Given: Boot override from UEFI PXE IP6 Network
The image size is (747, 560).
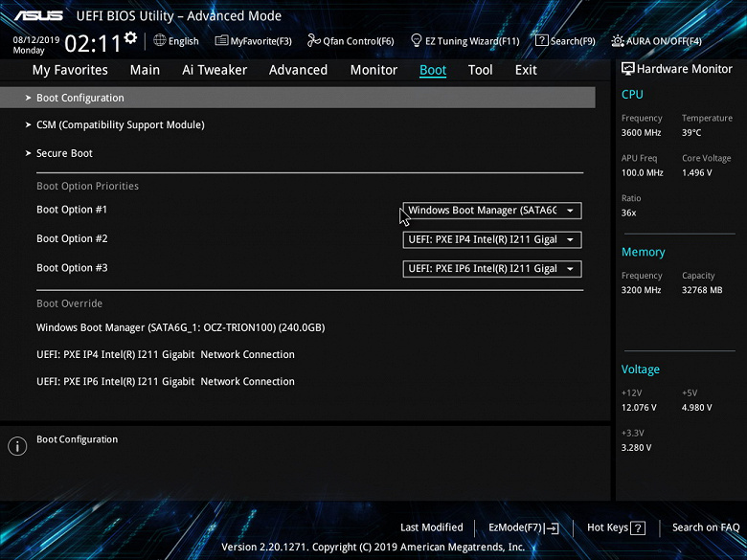Looking at the screenshot, I should tap(166, 381).
